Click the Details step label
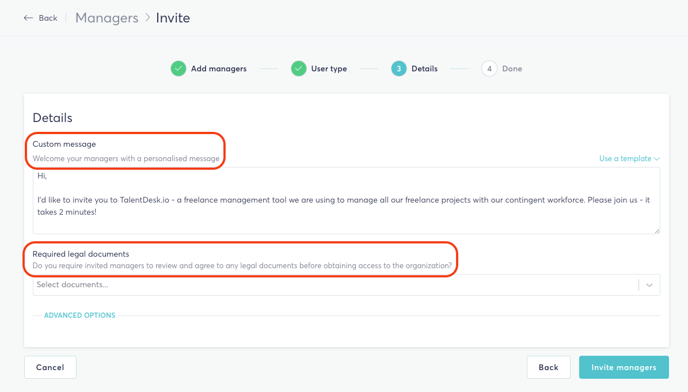The width and height of the screenshot is (688, 392). (x=424, y=68)
